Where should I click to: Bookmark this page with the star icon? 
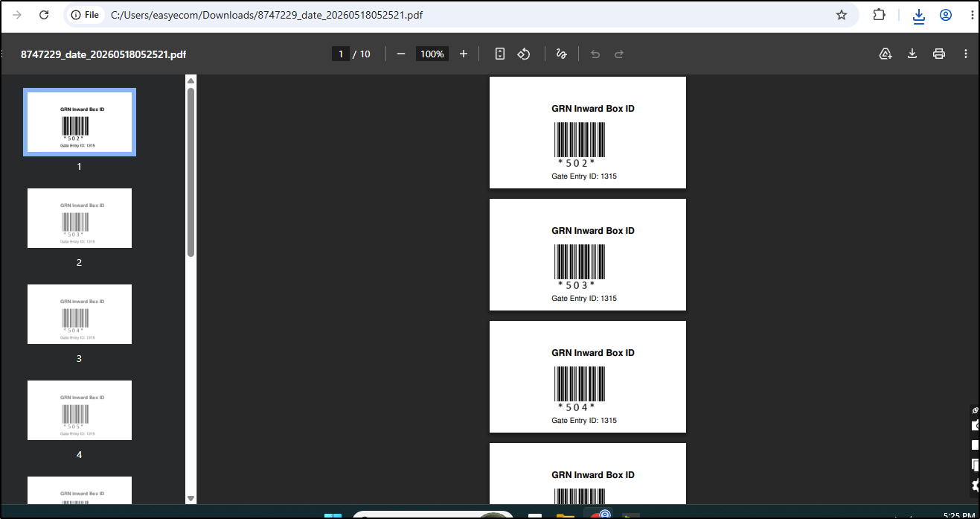pyautogui.click(x=842, y=15)
